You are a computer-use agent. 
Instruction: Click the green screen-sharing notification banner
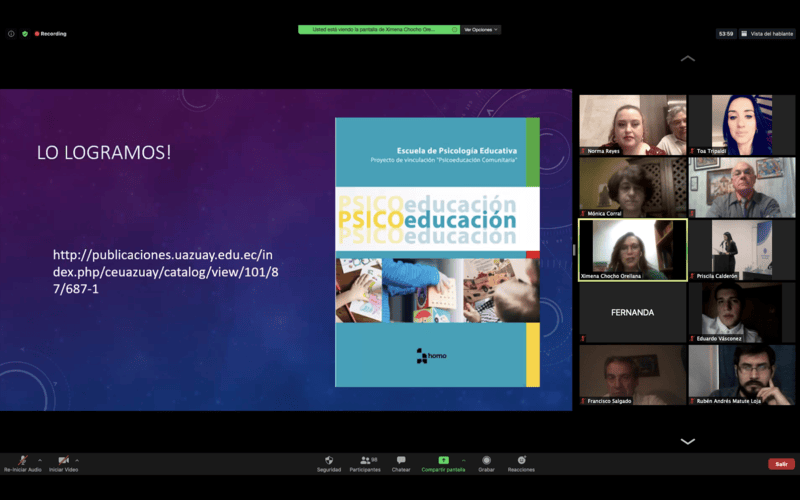tap(379, 30)
